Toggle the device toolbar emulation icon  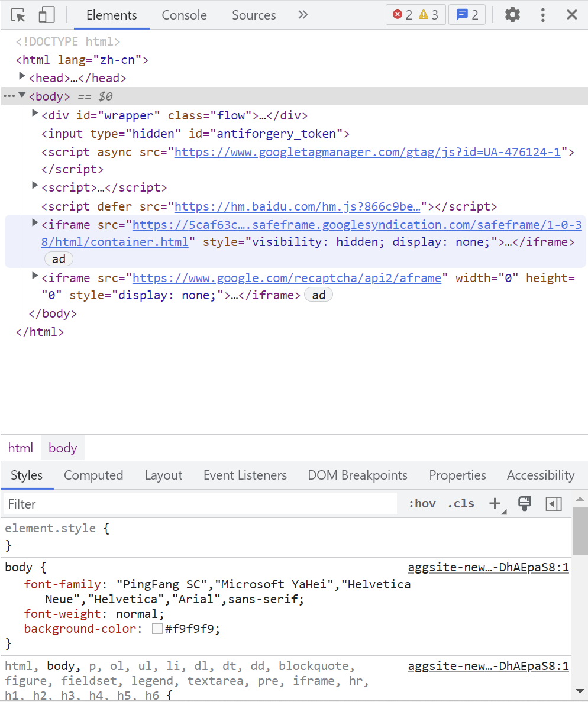pyautogui.click(x=46, y=15)
